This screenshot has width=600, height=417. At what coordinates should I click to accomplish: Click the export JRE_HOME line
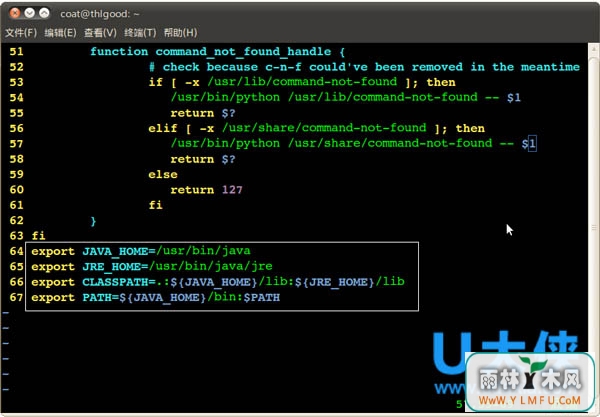tap(152, 267)
